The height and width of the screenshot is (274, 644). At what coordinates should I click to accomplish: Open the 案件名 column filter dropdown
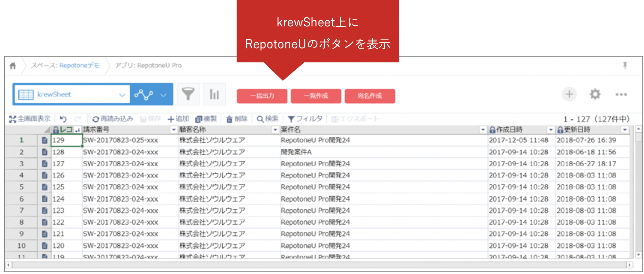tap(483, 130)
